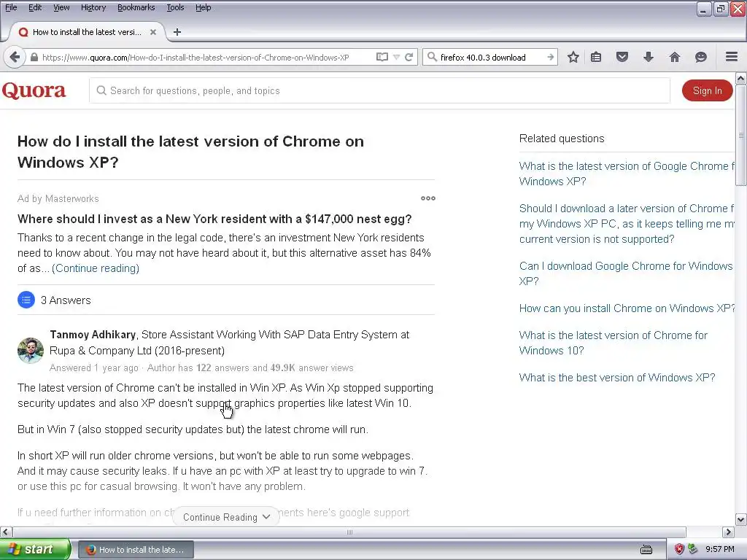Show bookmarks list icon
Viewport: 747px width, 560px height.
tap(596, 57)
